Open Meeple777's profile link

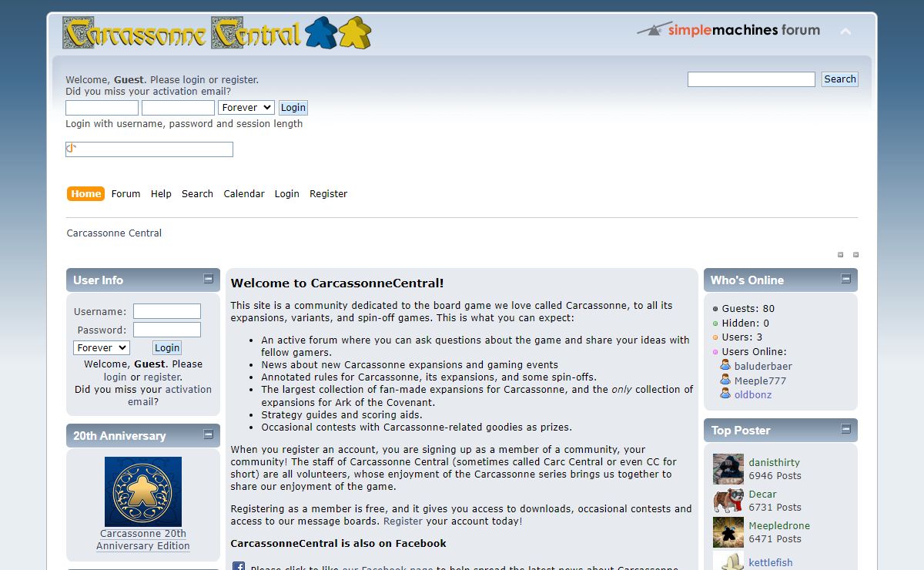[x=760, y=381]
